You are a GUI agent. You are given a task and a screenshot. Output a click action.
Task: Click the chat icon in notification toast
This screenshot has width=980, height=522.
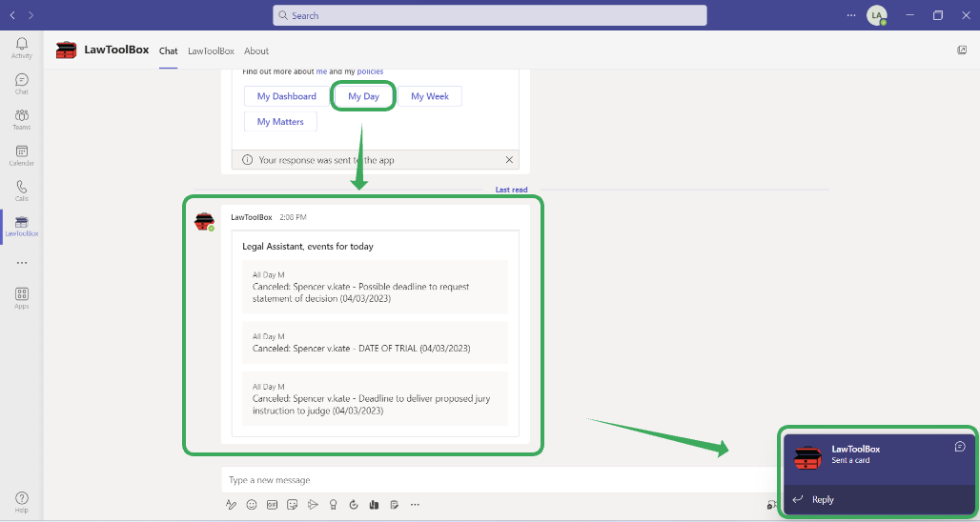pyautogui.click(x=960, y=447)
